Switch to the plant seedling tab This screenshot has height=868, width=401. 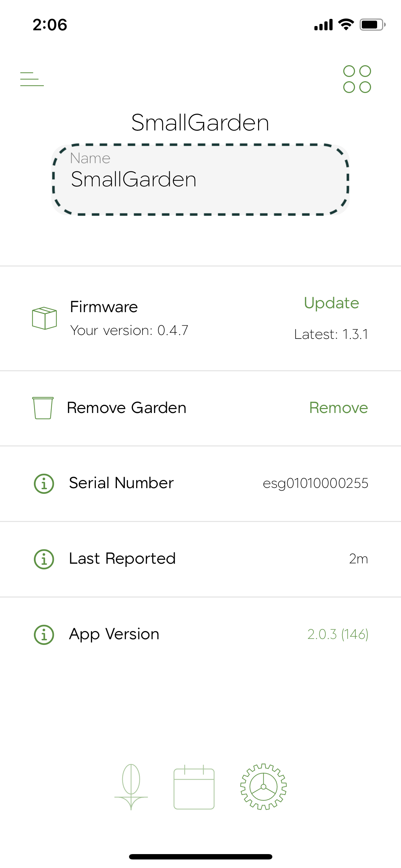pyautogui.click(x=131, y=787)
